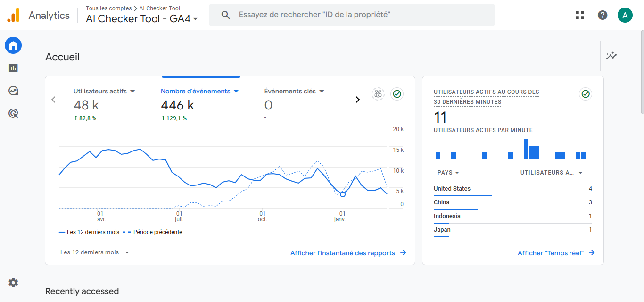The image size is (644, 302).
Task: Open the Explore sidebar icon
Action: 13,91
